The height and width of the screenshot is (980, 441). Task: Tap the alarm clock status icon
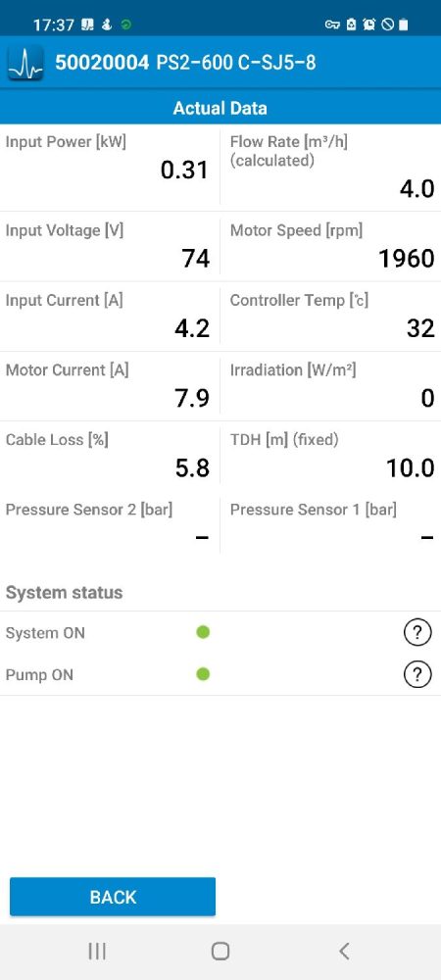point(369,24)
